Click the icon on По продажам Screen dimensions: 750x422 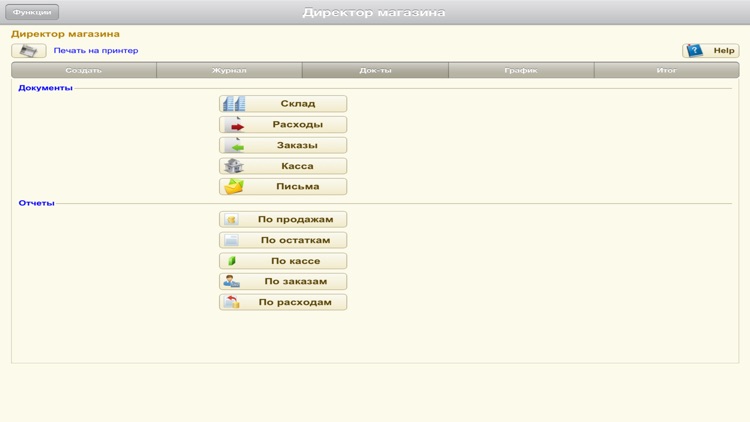coord(232,220)
